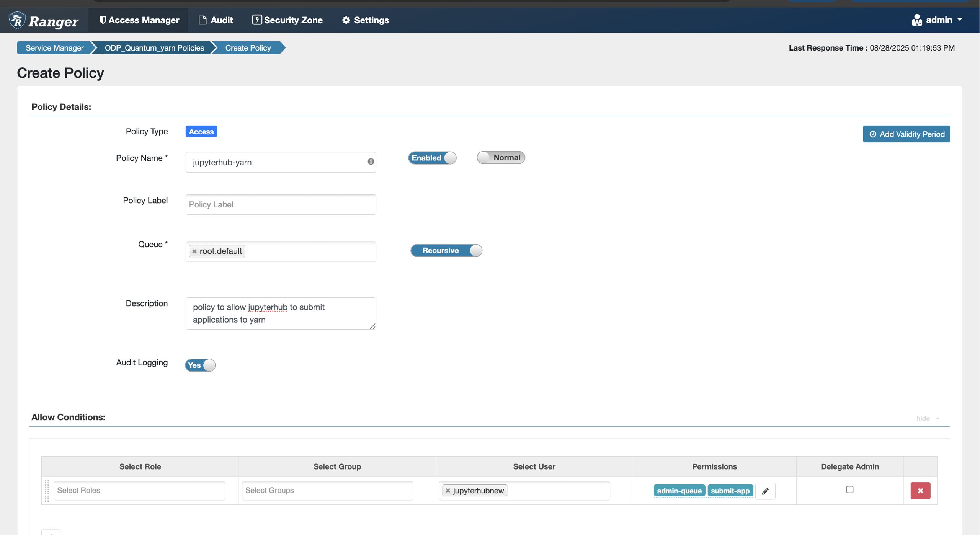
Task: Check the Delegate Admin checkbox
Action: pos(849,489)
